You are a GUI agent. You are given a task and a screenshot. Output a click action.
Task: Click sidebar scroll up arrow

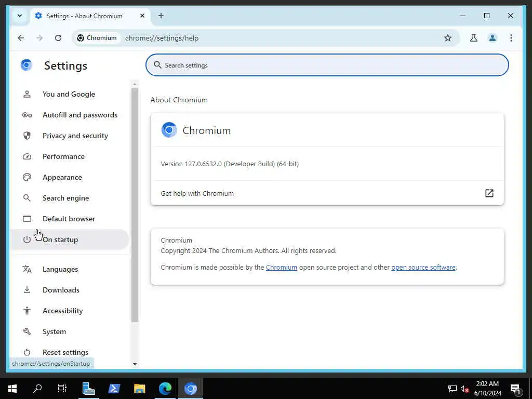pos(135,85)
